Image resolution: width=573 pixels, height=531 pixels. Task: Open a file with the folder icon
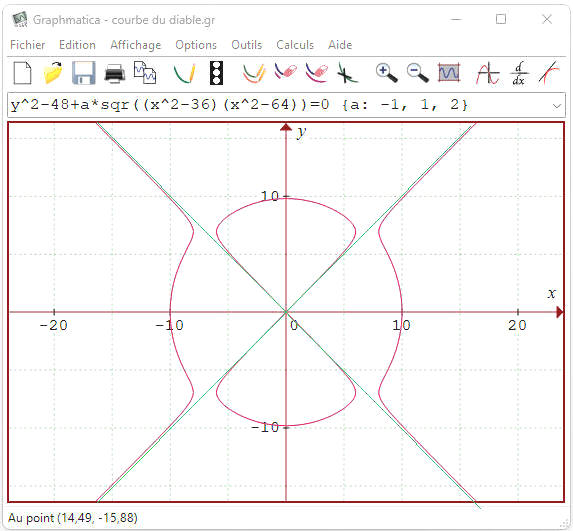pyautogui.click(x=53, y=73)
